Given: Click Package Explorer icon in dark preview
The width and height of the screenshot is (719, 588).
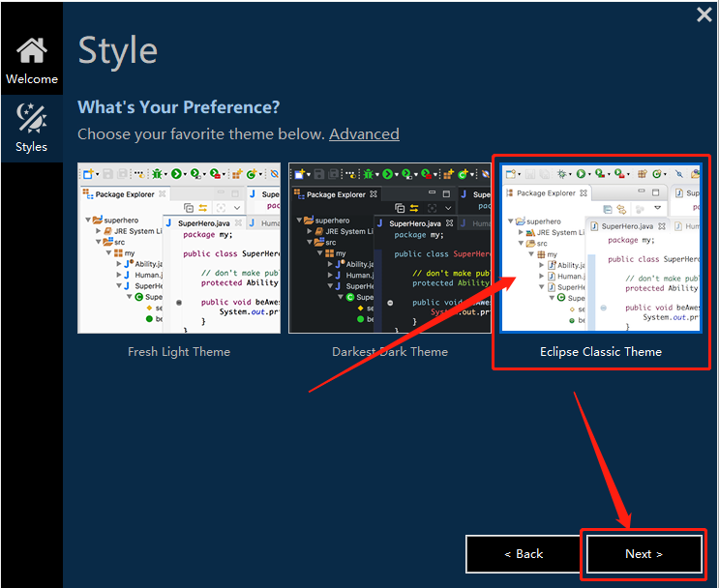Looking at the screenshot, I should point(298,193).
